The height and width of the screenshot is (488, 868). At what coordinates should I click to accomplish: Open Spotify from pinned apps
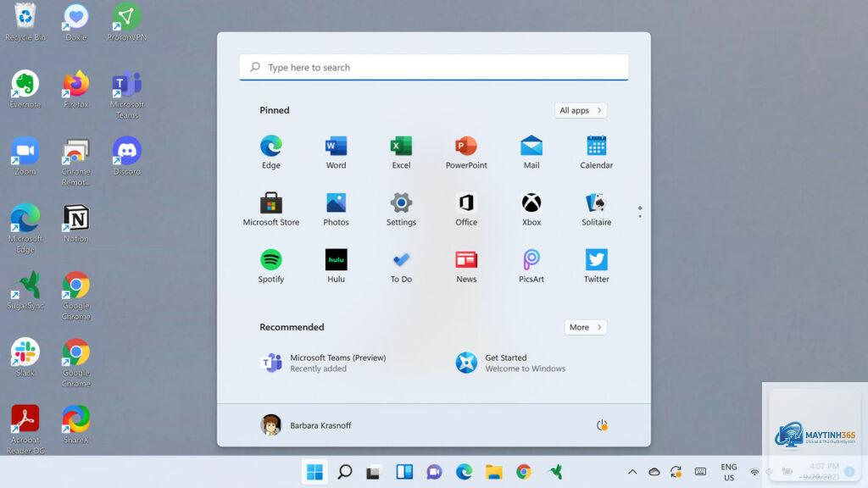[x=270, y=265]
